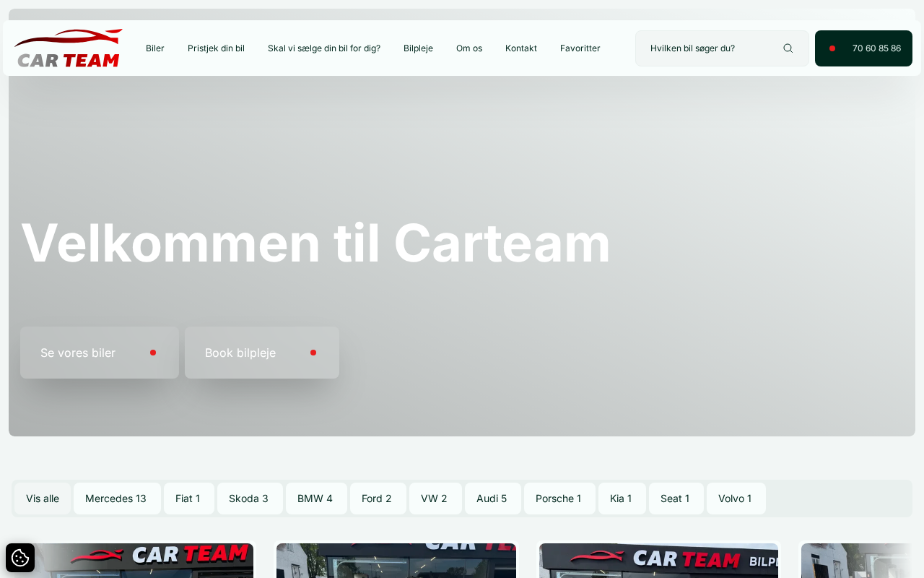Viewport: 924px width, 578px height.
Task: Filter cars by Audi 5
Action: point(493,499)
